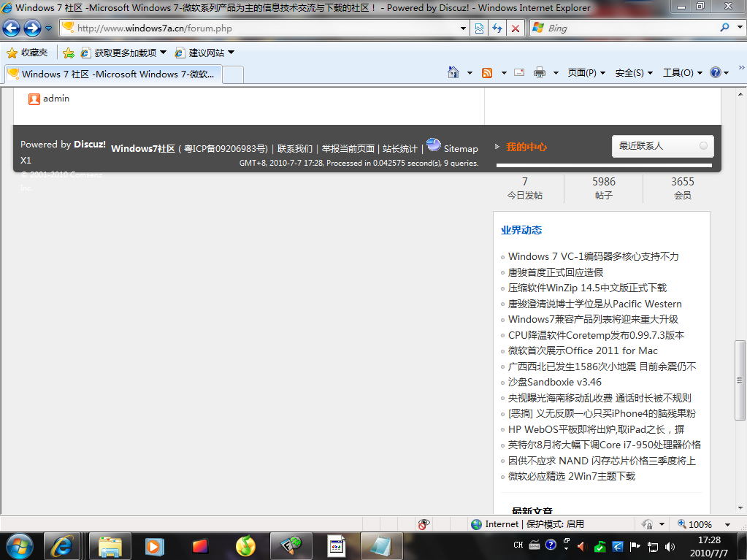
Task: Click the Compatibility View icon
Action: [x=479, y=28]
